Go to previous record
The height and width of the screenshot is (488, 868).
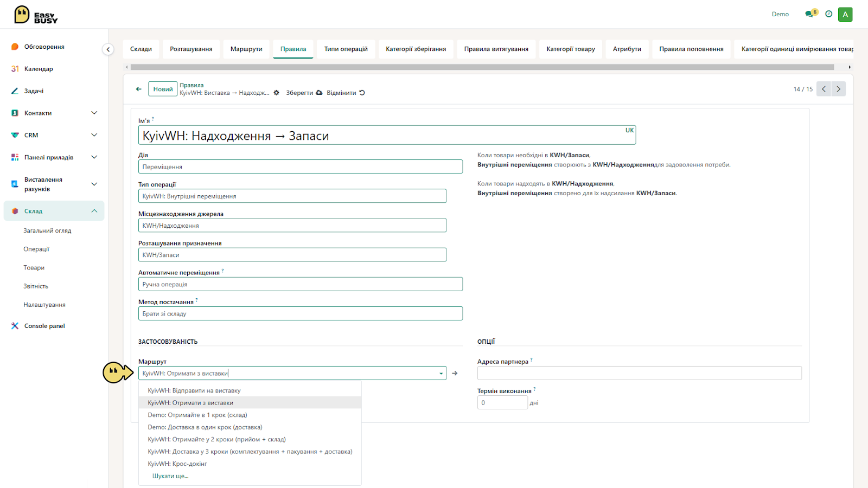[824, 89]
